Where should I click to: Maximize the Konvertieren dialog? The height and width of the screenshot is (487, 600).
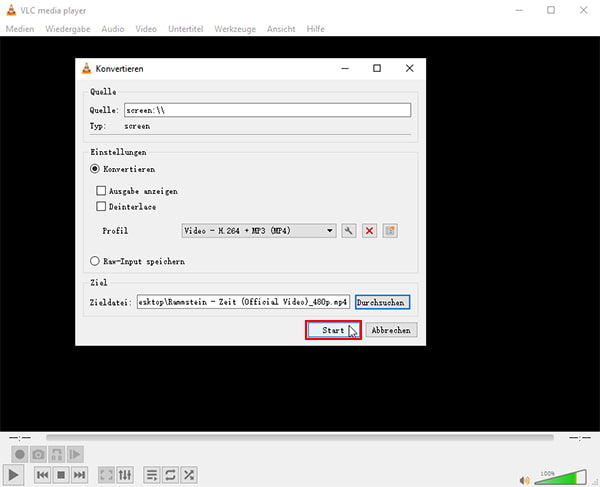(x=377, y=68)
